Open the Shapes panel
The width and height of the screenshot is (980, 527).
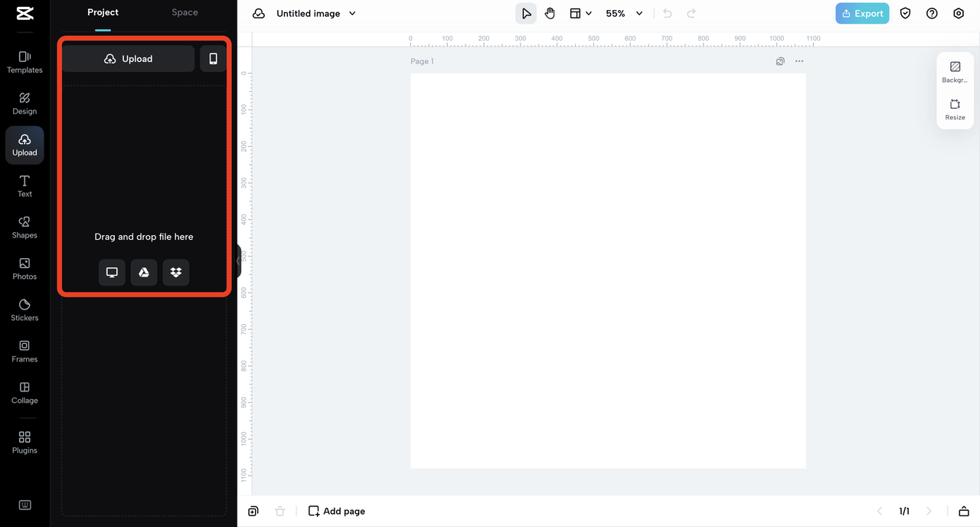pyautogui.click(x=24, y=227)
